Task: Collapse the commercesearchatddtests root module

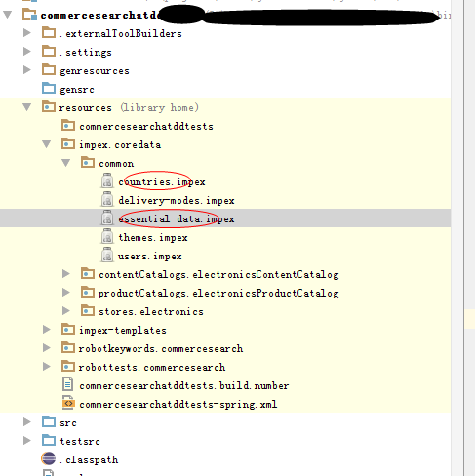Action: pyautogui.click(x=8, y=15)
